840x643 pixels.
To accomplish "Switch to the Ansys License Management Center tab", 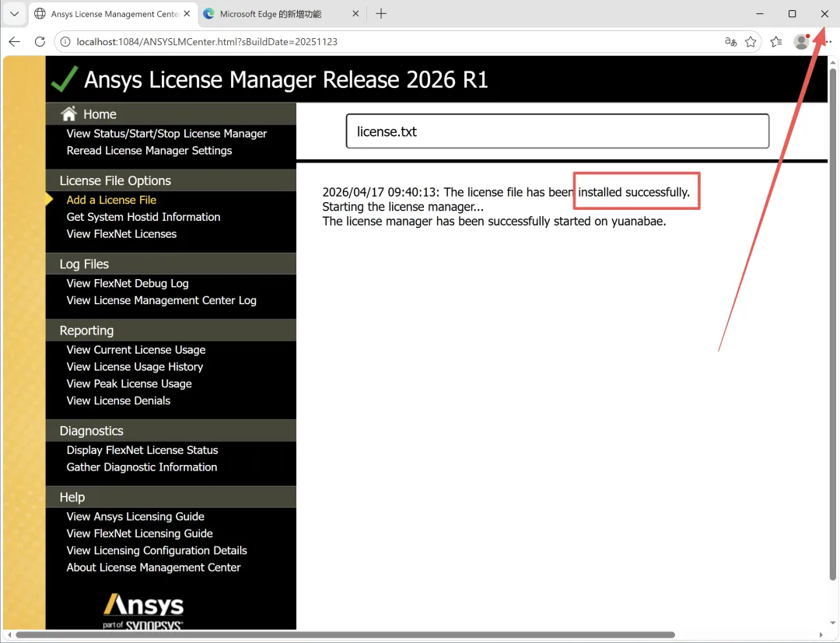I will pos(113,14).
